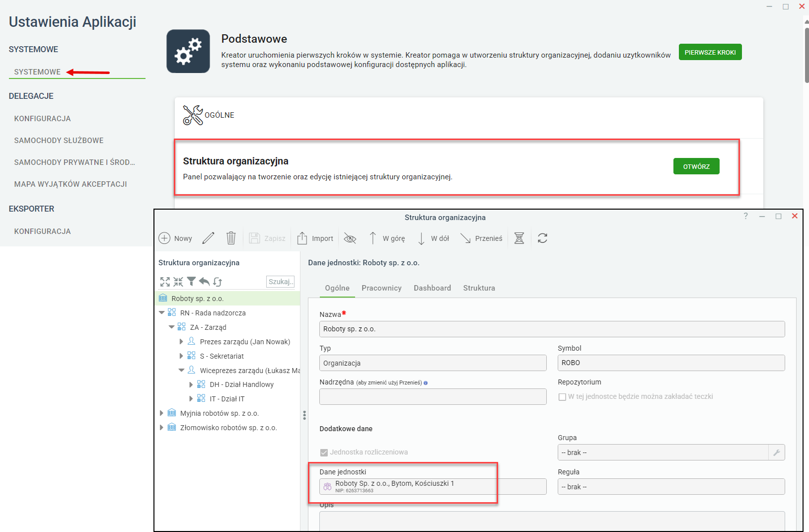Click the Dane jednostki company icon
This screenshot has width=809, height=532.
click(327, 487)
